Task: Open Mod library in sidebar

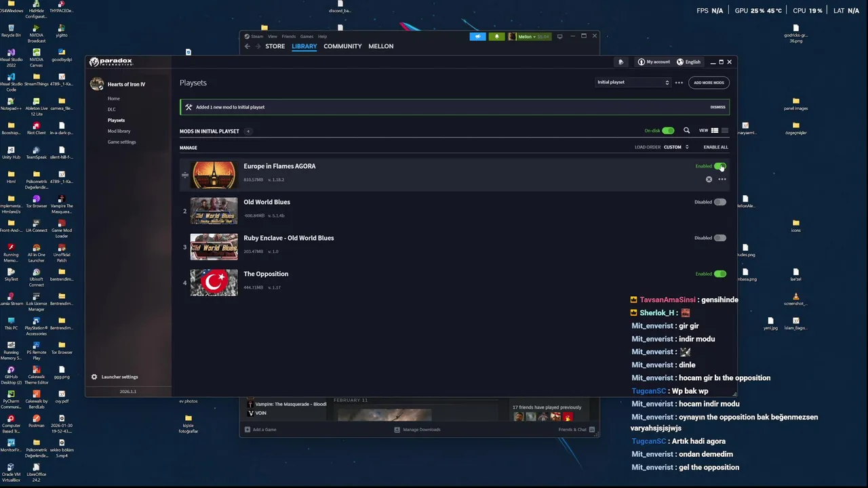Action: click(119, 131)
